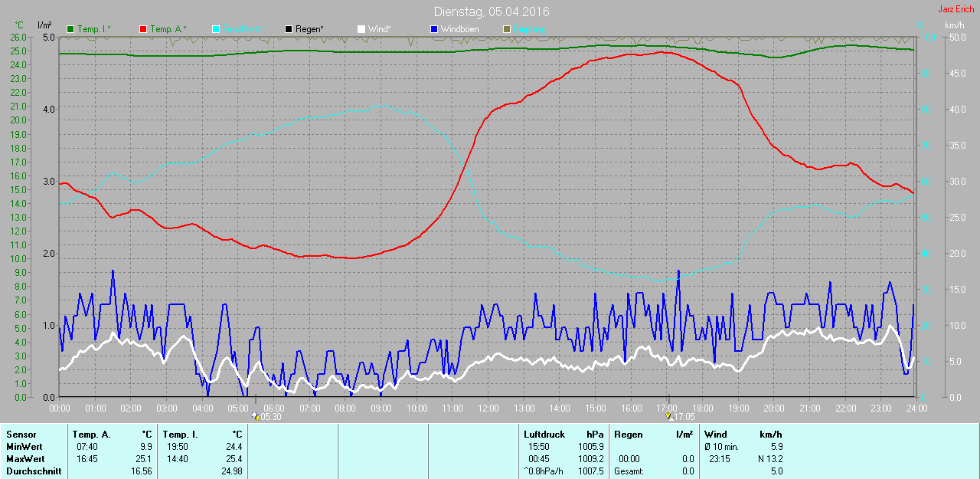Click the cyan humidity legend square
This screenshot has width=980, height=479.
(x=216, y=29)
